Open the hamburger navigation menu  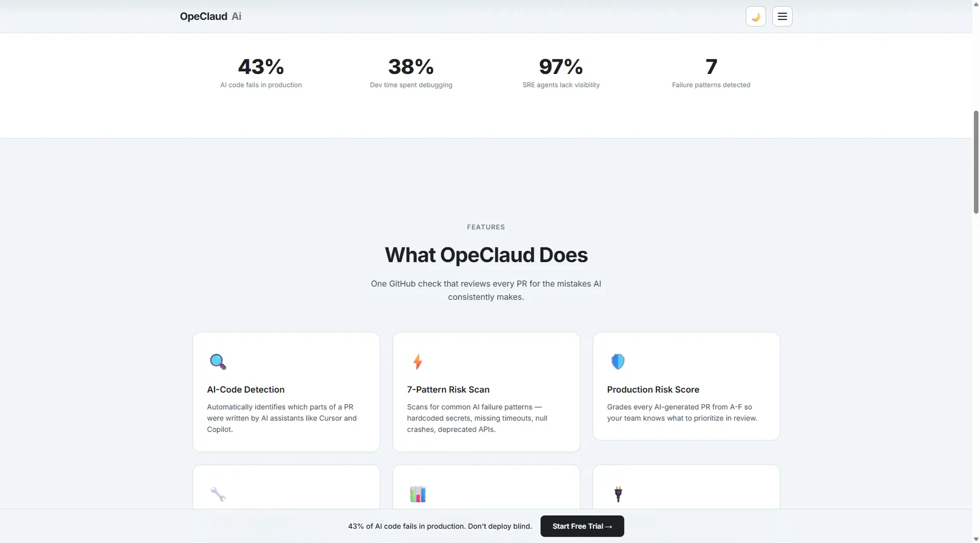[782, 16]
